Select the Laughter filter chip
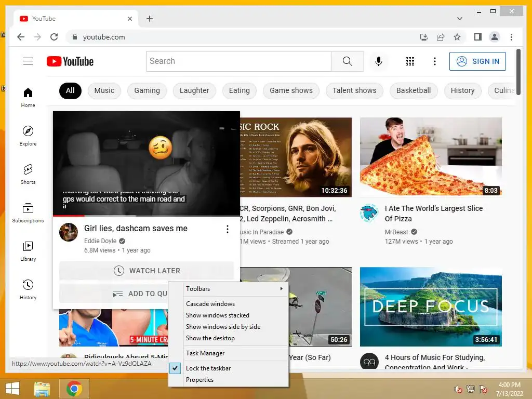 point(194,90)
